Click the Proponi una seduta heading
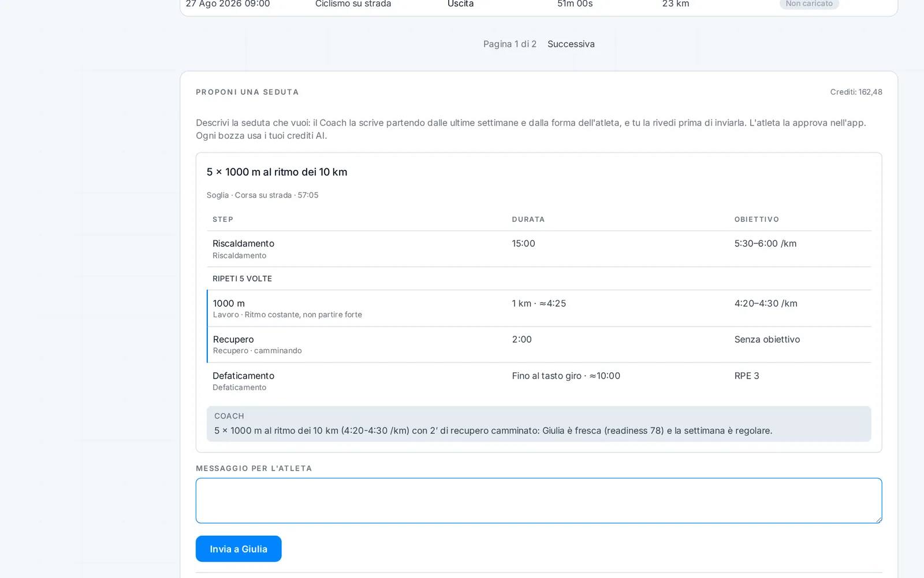The image size is (924, 578). point(247,92)
